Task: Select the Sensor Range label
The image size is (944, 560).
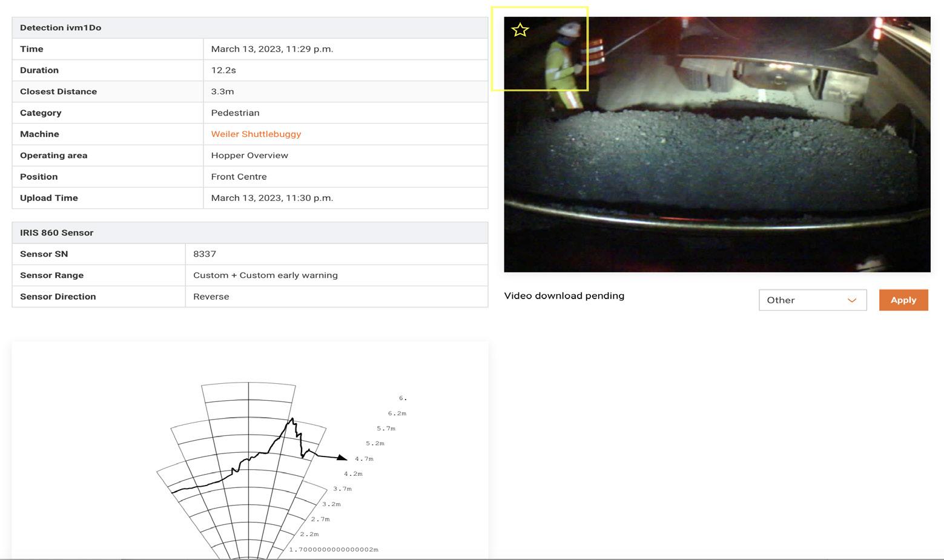Action: pyautogui.click(x=52, y=275)
